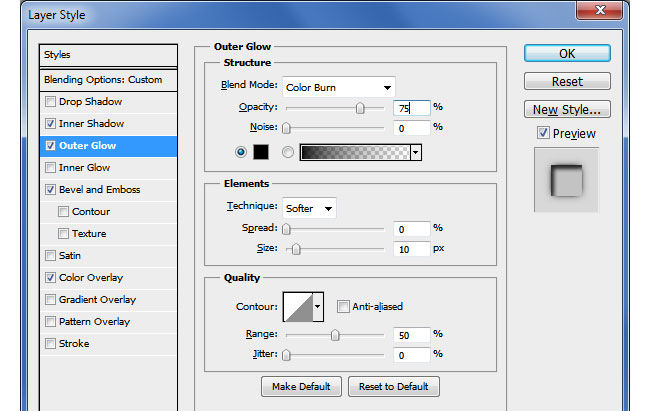Screen dimensions: 650x411
Task: Click the Size value field
Action: 412,249
